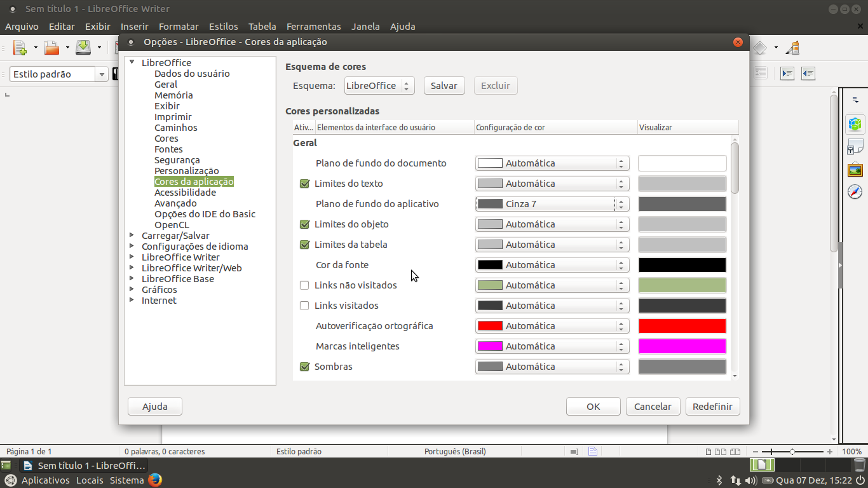Open color dropdown for Plano de fundo do documento

[x=552, y=163]
